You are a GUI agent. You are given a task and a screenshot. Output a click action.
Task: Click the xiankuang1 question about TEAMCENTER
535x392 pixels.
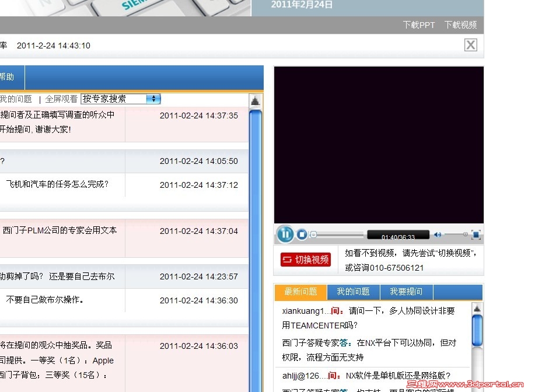click(369, 318)
